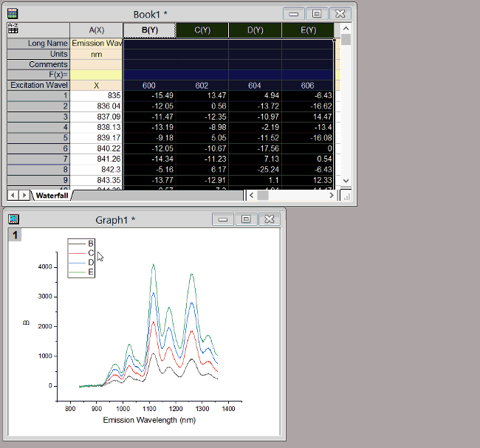
Task: Click the vertical scrollbar down arrow
Action: [346, 182]
